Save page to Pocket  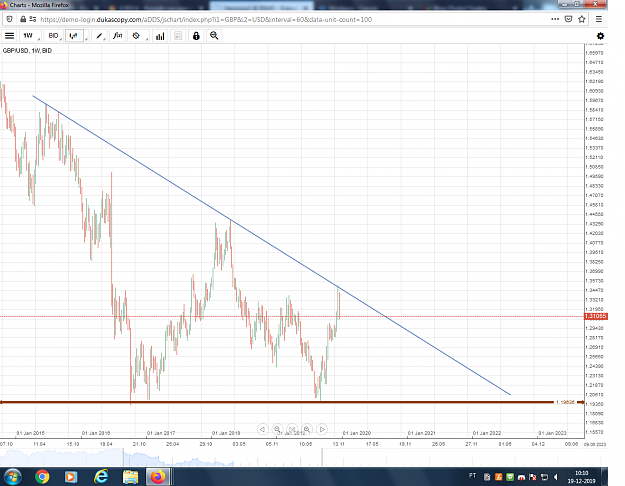tap(568, 19)
